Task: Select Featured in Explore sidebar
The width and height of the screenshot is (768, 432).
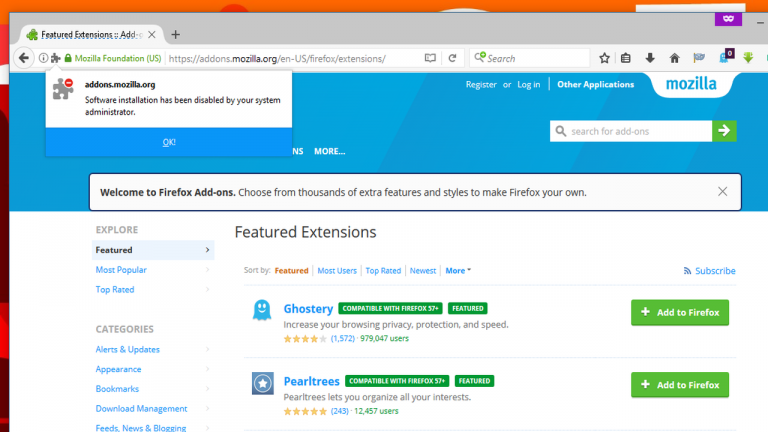Action: [x=153, y=250]
